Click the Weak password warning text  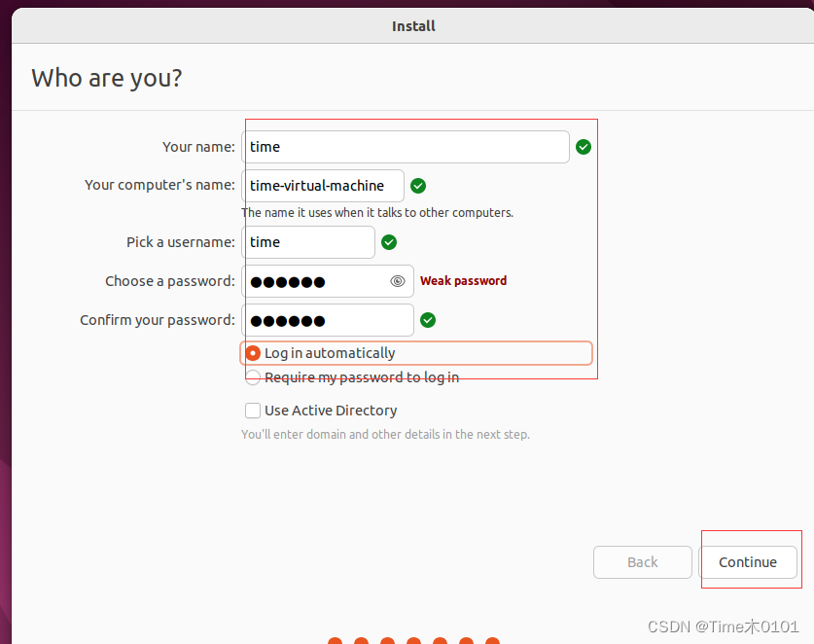pyautogui.click(x=463, y=281)
